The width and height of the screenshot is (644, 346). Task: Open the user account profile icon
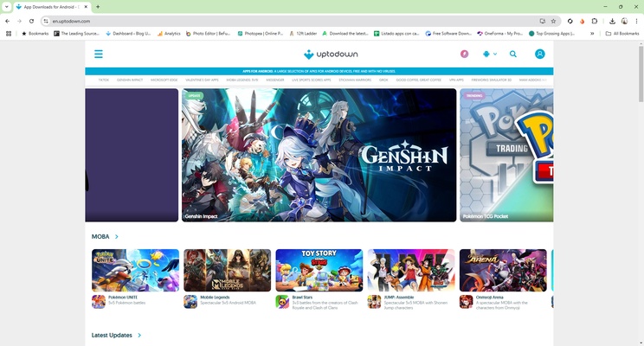click(x=539, y=54)
